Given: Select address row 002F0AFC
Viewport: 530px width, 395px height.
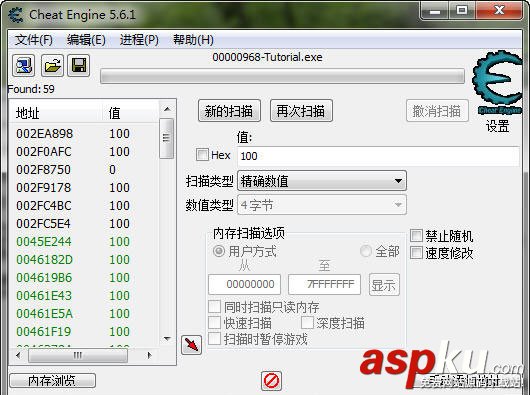Looking at the screenshot, I should [85, 151].
